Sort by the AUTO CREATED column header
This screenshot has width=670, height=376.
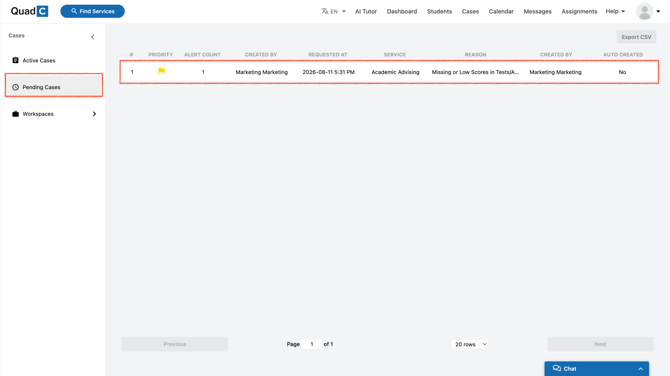click(623, 55)
